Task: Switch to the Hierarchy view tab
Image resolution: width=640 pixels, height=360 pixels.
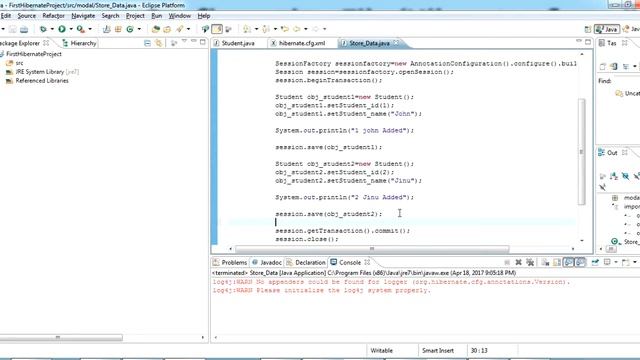Action: (x=79, y=43)
